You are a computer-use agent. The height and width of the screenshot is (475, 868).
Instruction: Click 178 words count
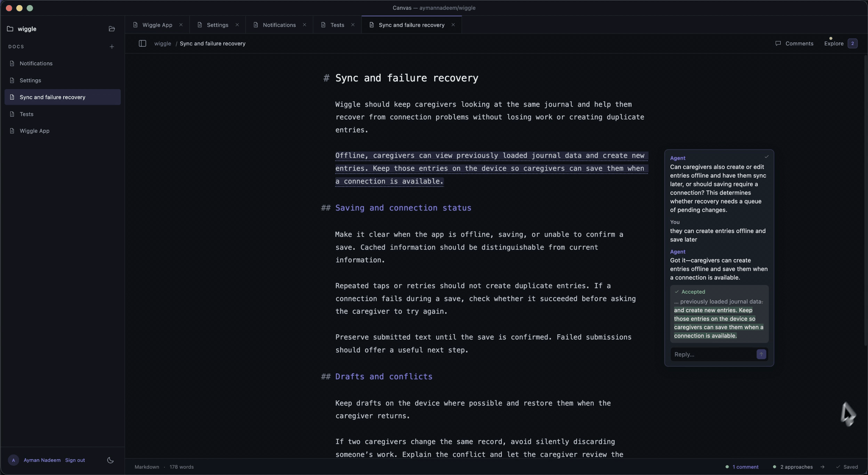[182, 467]
